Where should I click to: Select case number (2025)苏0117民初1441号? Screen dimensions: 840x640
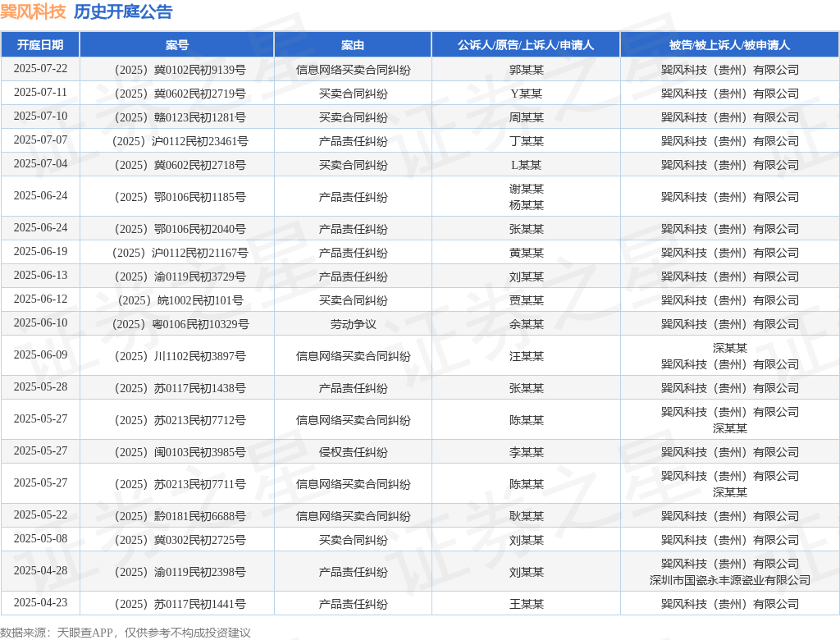[180, 605]
